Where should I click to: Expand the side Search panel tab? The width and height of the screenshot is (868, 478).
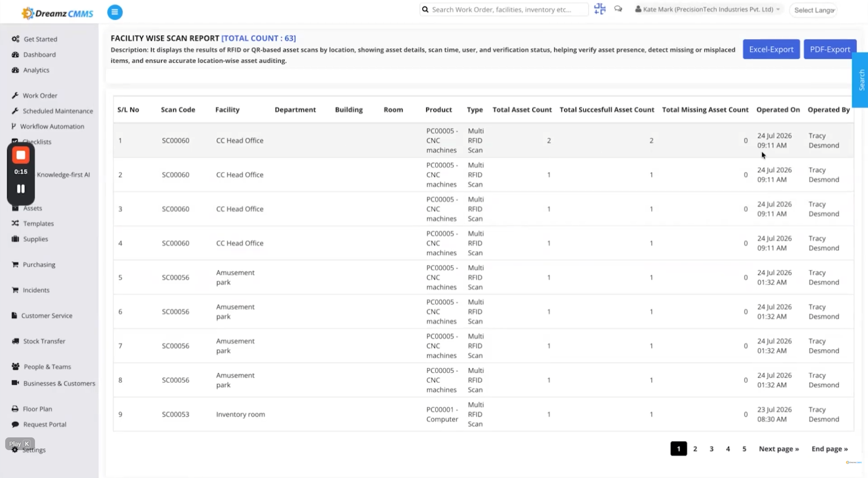point(861,80)
